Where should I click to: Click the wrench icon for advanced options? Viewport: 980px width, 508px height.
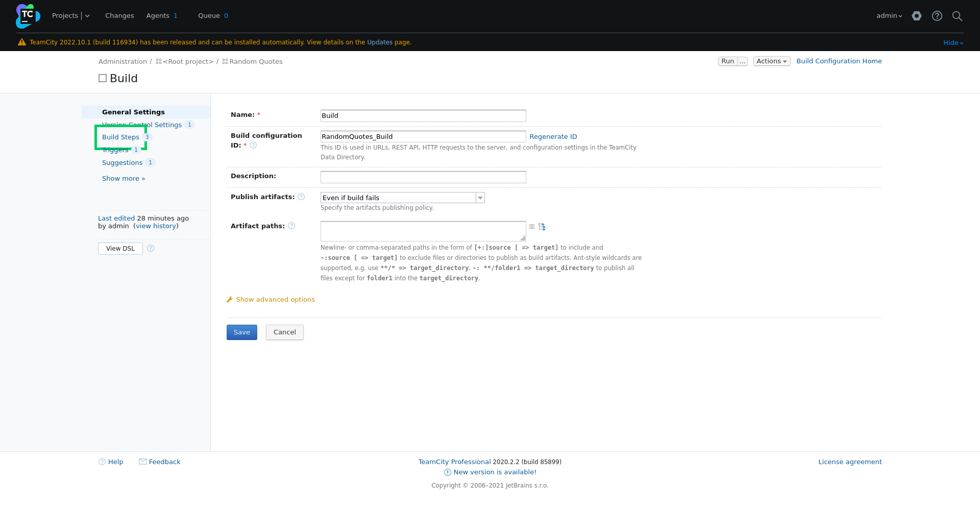(230, 300)
